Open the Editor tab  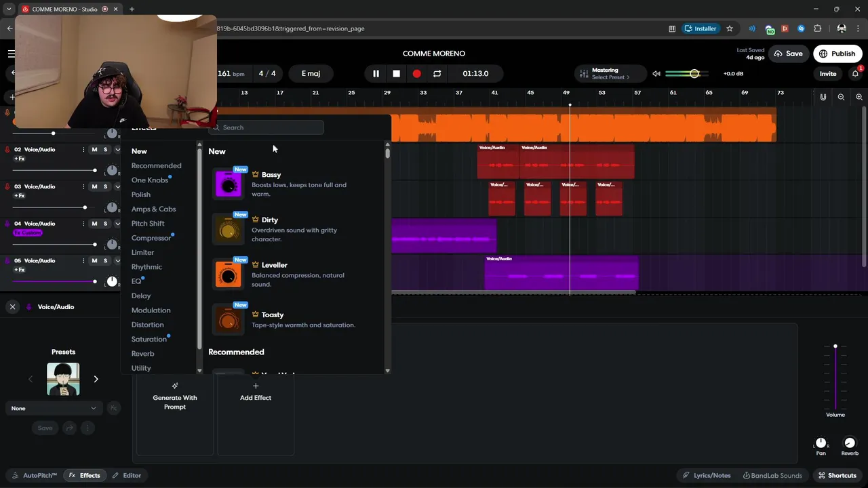(x=127, y=475)
